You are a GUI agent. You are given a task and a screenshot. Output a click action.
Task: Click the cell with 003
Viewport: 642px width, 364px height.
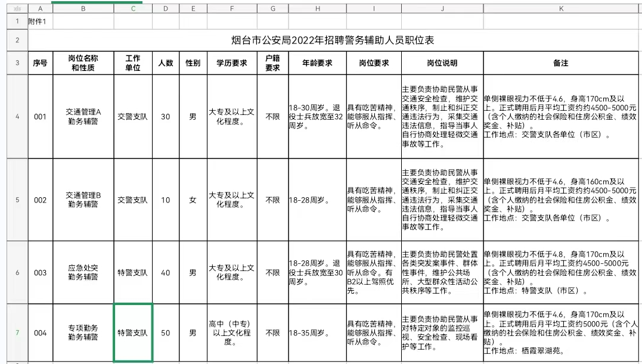40,272
